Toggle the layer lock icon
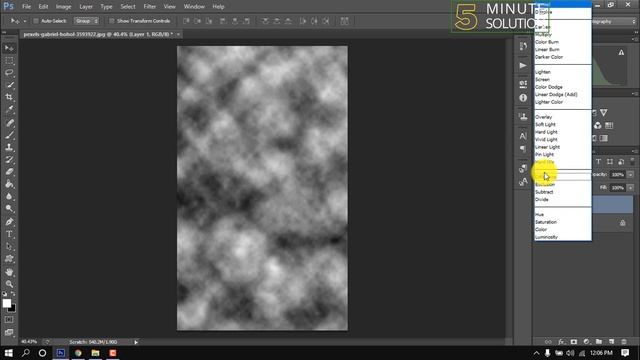 (622, 223)
